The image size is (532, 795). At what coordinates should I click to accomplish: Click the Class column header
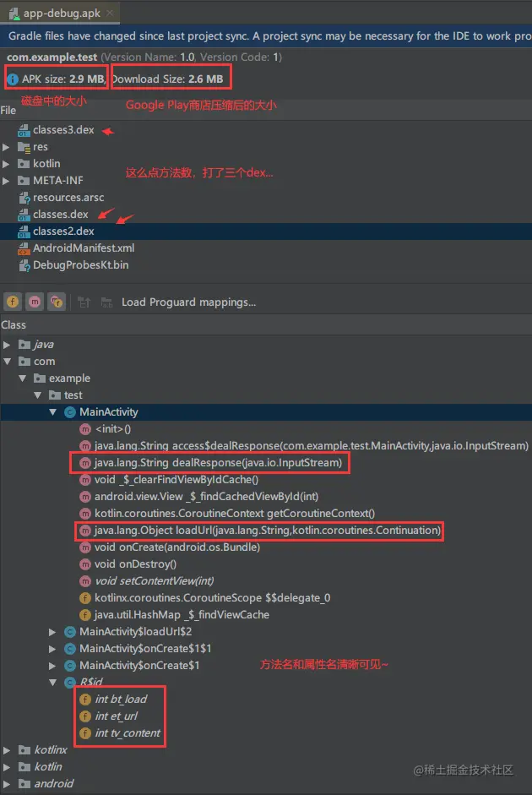[x=14, y=325]
